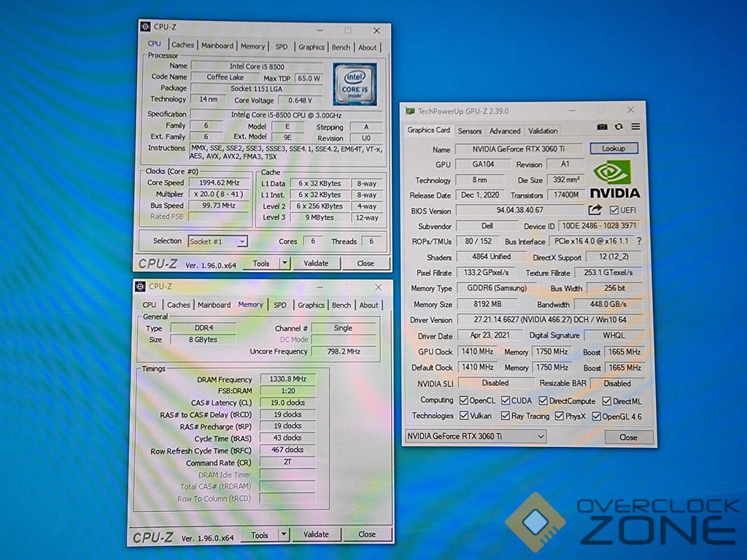Click the Lookup button in GPU-Z
This screenshot has width=747, height=560.
[x=614, y=149]
